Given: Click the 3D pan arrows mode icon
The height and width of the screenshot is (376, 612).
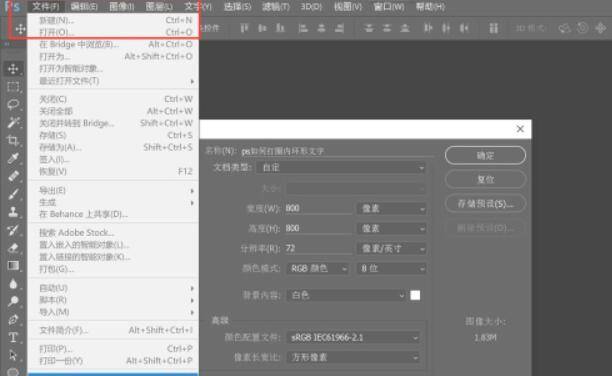Looking at the screenshot, I should click(x=600, y=28).
